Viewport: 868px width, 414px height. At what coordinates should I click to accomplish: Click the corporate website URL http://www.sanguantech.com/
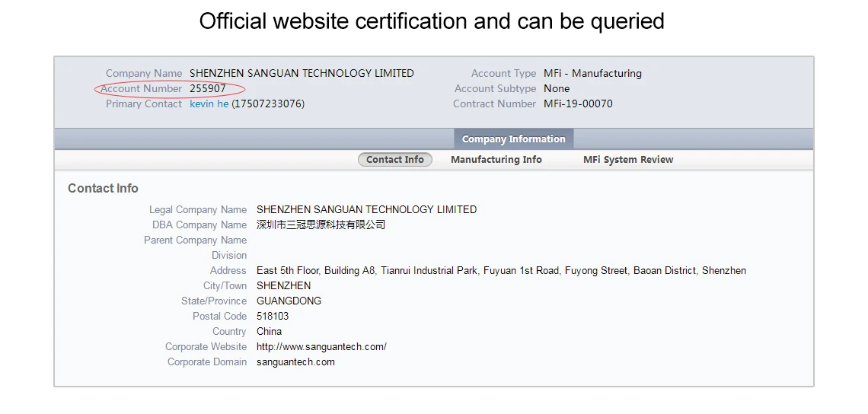321,347
